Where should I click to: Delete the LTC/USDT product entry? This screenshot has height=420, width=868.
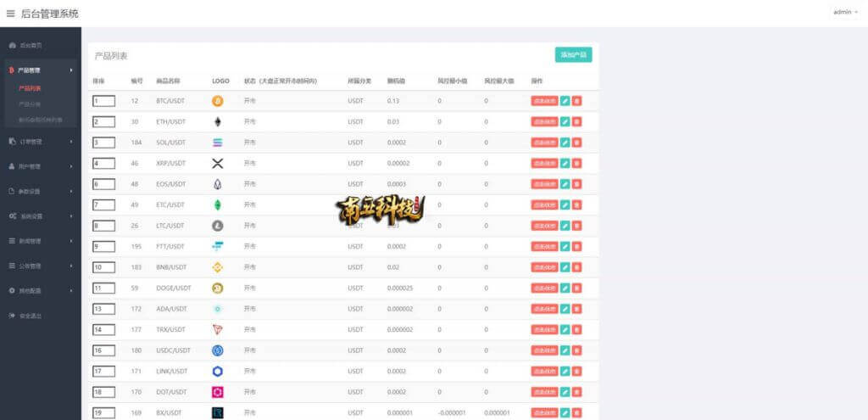click(576, 226)
